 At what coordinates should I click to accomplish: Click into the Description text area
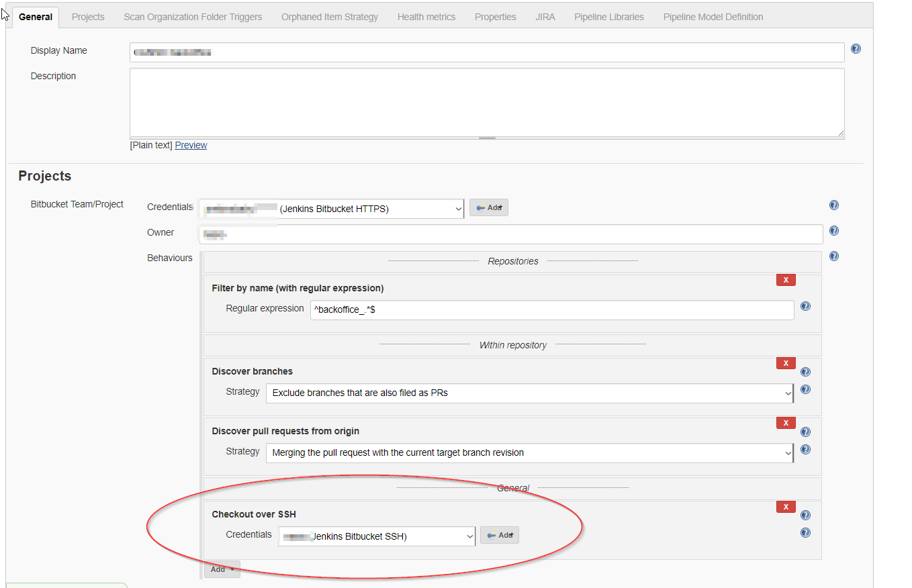[x=486, y=102]
